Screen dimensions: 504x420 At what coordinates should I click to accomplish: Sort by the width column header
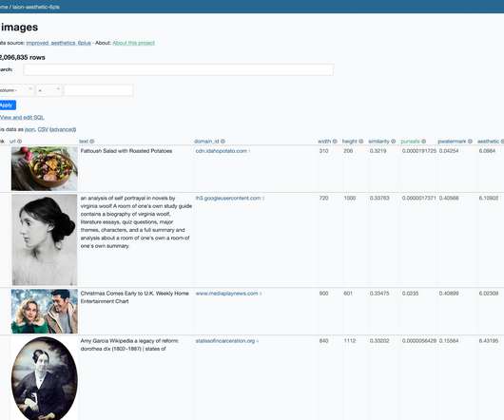324,142
